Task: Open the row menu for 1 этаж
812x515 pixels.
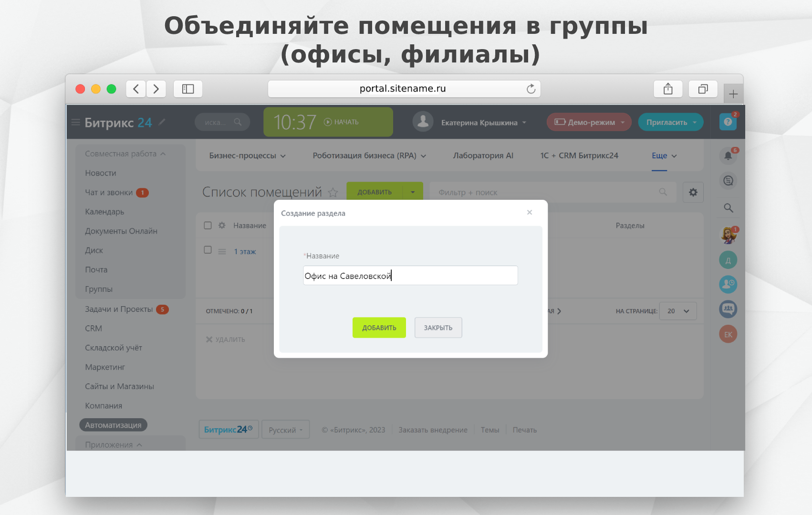Action: point(222,251)
